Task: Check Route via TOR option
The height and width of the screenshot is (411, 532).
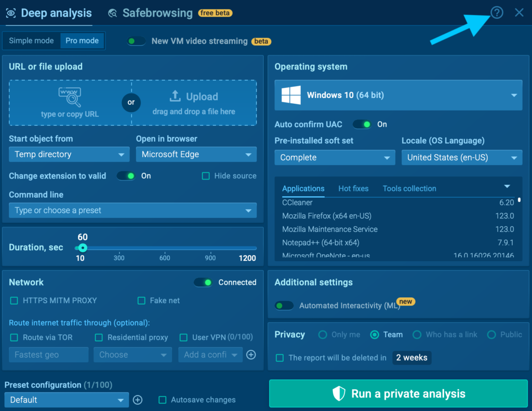Action: (14, 337)
